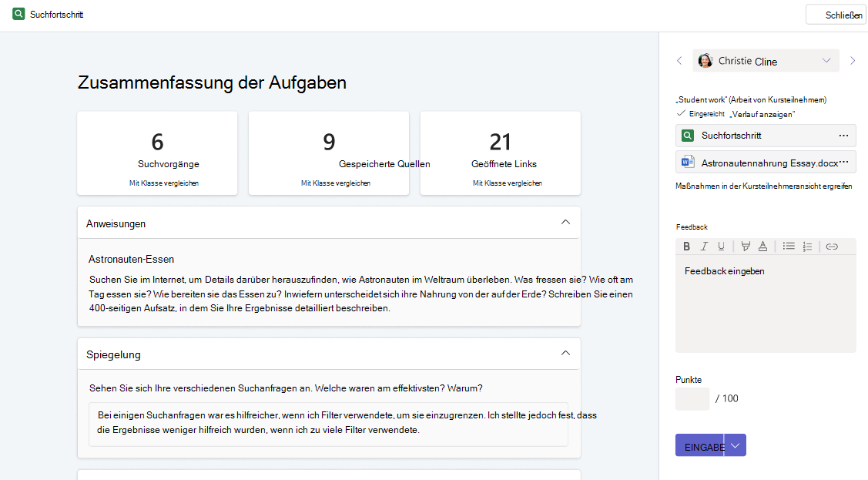Toggle bold formatting in Feedback toolbar
This screenshot has height=480, width=868.
coord(686,247)
